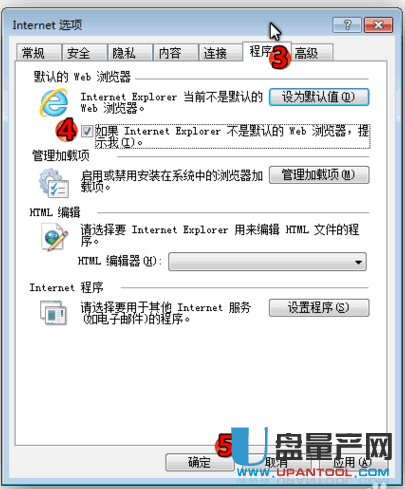Click the HTML editing globe pencil icon
The width and height of the screenshot is (405, 489).
[54, 237]
